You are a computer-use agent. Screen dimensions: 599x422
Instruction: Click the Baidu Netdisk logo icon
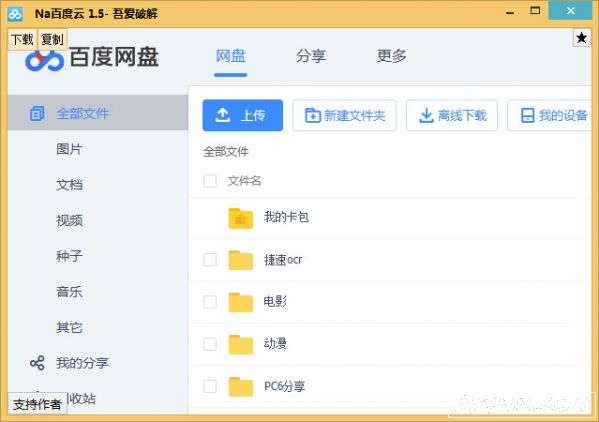45,60
